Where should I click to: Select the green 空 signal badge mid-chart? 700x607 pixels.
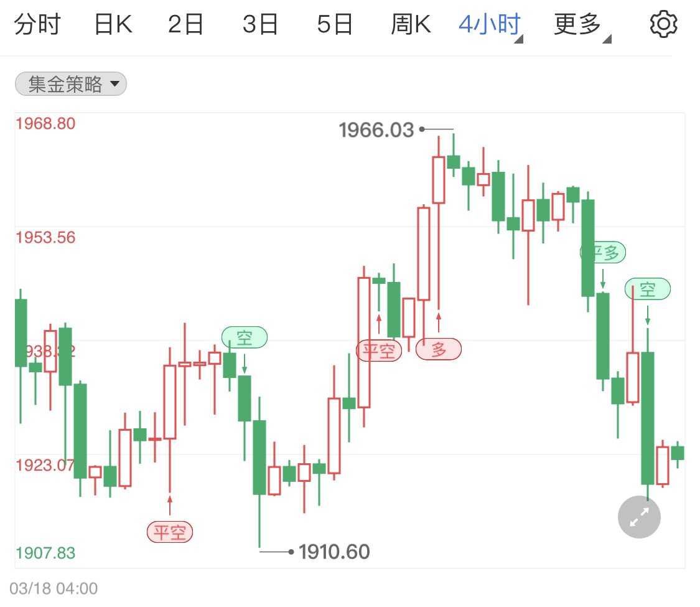click(x=245, y=337)
